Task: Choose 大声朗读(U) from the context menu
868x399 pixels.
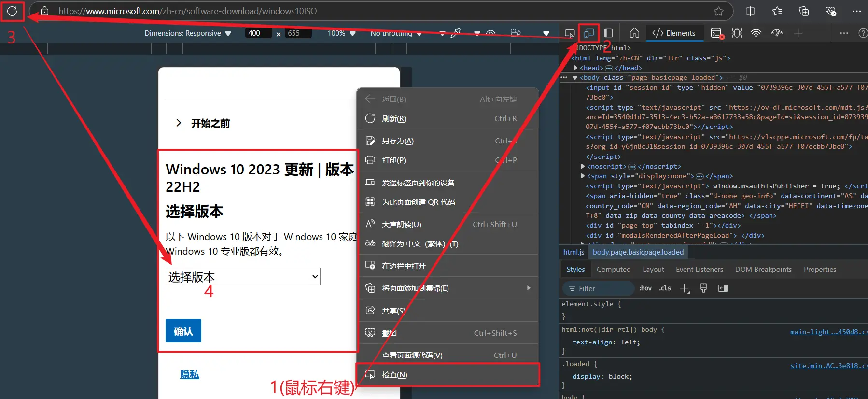Action: 448,224
